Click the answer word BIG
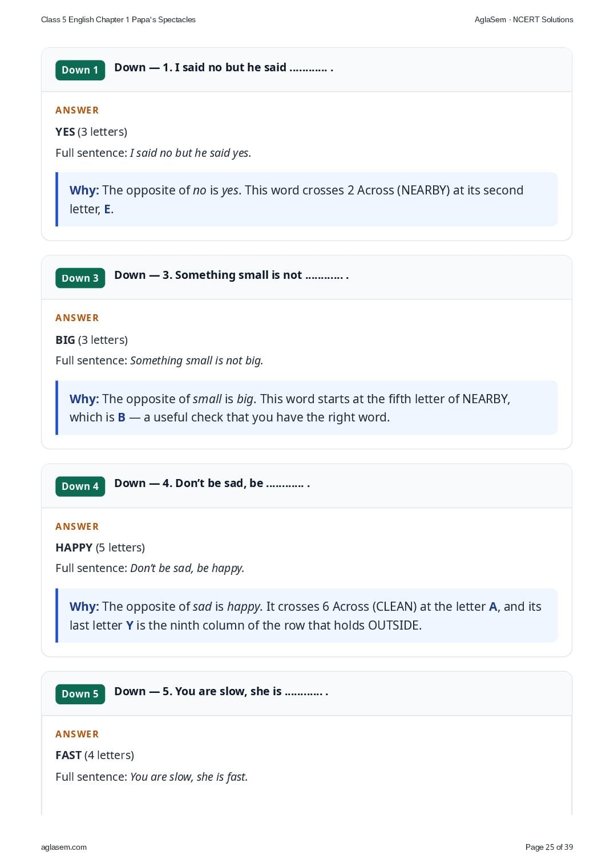Screen dimensions: 614x868 pos(65,340)
